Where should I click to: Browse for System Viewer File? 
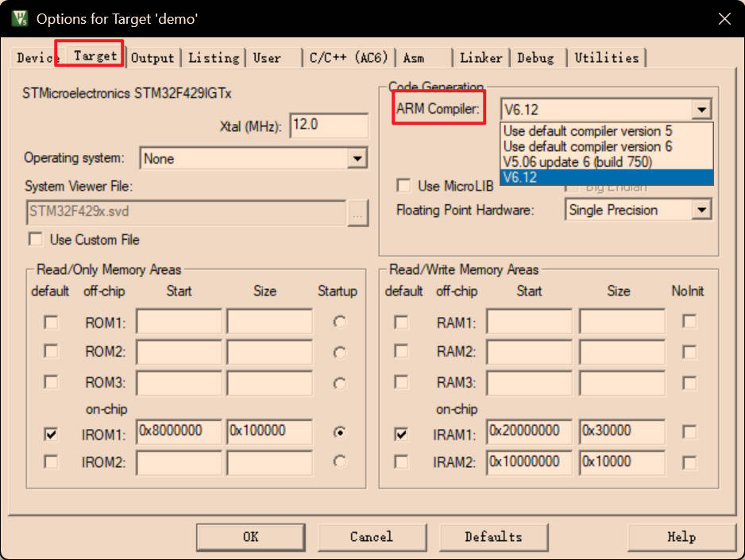click(x=357, y=212)
